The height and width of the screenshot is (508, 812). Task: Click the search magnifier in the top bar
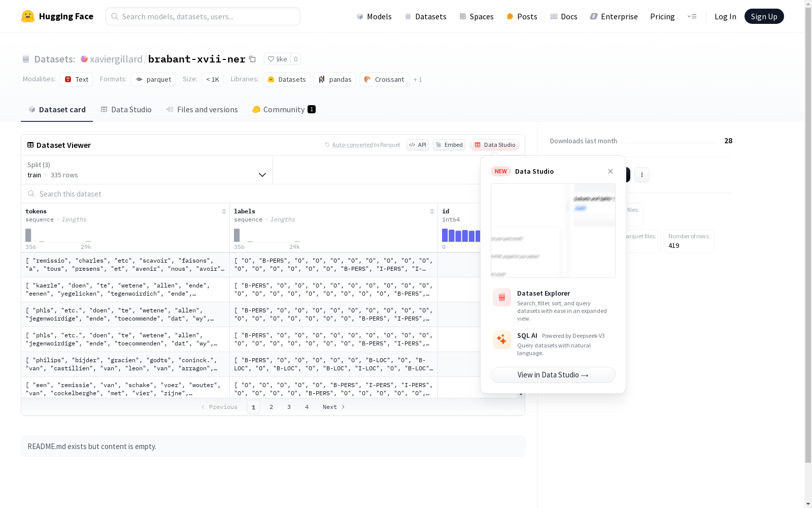tap(115, 16)
